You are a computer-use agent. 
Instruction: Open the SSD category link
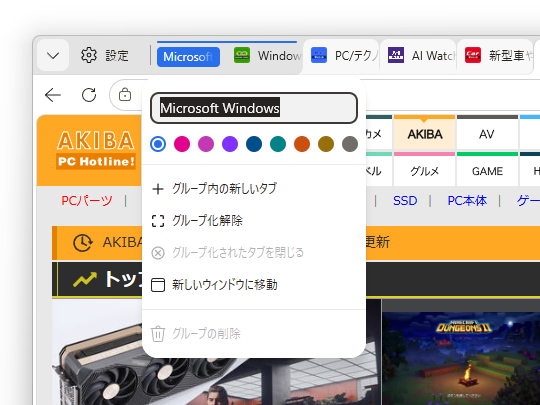tap(405, 200)
